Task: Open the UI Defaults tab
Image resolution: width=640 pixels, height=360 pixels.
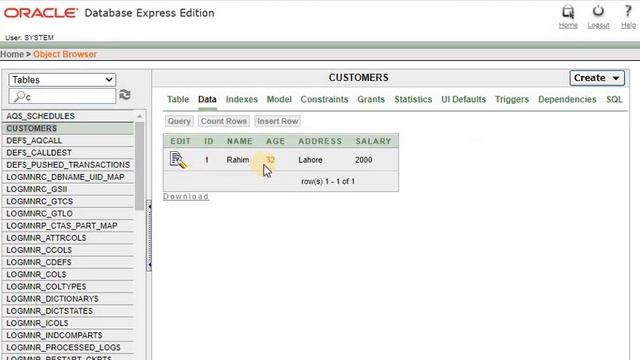Action: click(x=463, y=99)
